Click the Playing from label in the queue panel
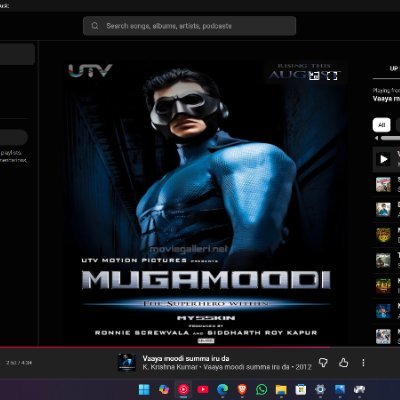400x400 pixels. tap(386, 90)
